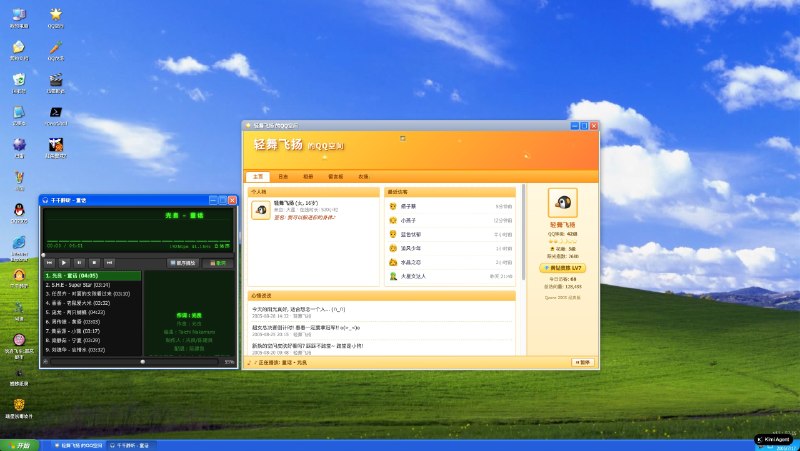Open the first mood post about good weather

point(381,312)
